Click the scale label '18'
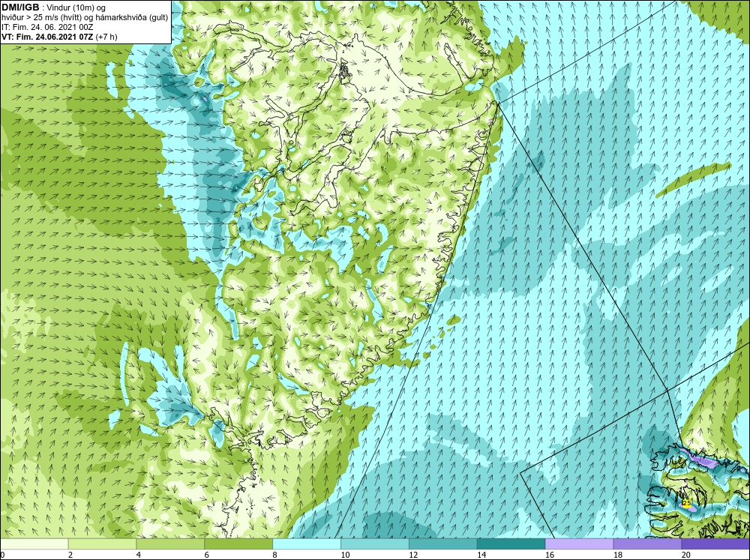This screenshot has height=560, width=750. [x=617, y=555]
